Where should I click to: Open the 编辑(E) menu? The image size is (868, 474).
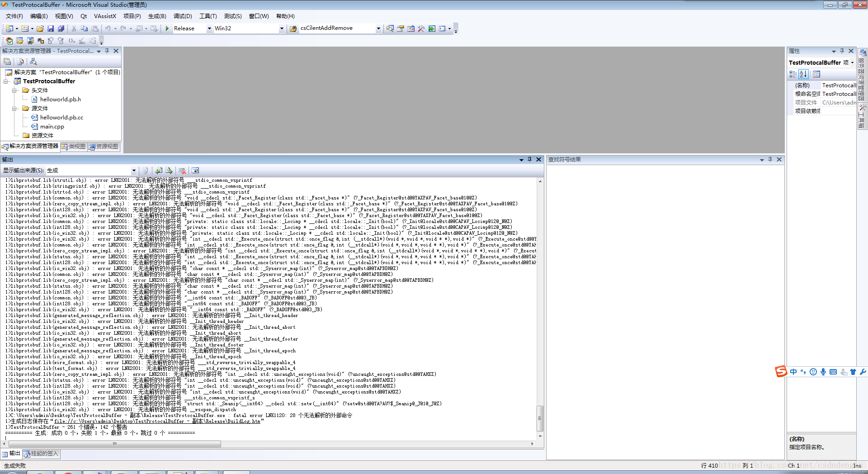point(39,16)
